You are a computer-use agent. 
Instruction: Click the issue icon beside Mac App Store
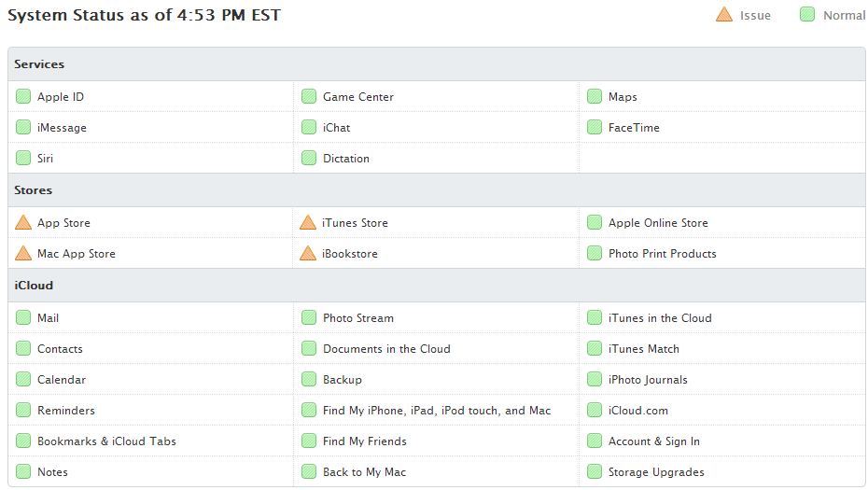[23, 254]
